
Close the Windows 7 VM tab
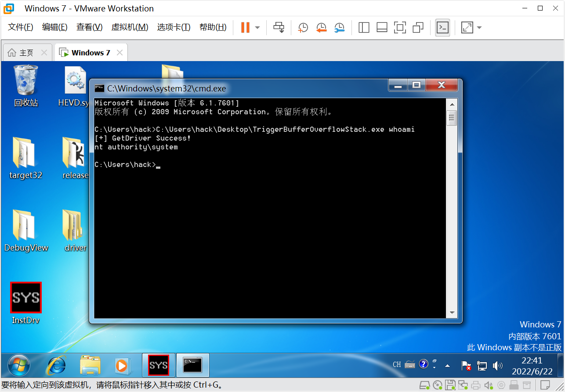[120, 53]
